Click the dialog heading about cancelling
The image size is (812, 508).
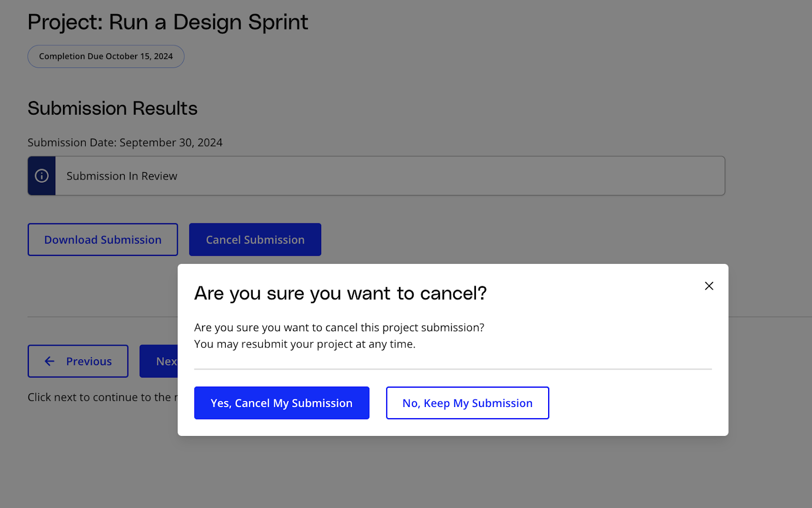[x=340, y=293]
